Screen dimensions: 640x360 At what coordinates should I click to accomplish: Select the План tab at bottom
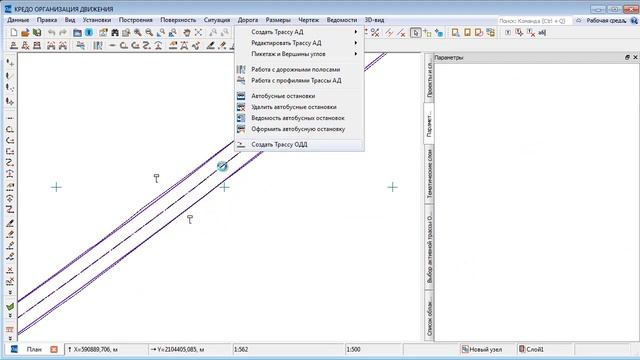(34, 349)
